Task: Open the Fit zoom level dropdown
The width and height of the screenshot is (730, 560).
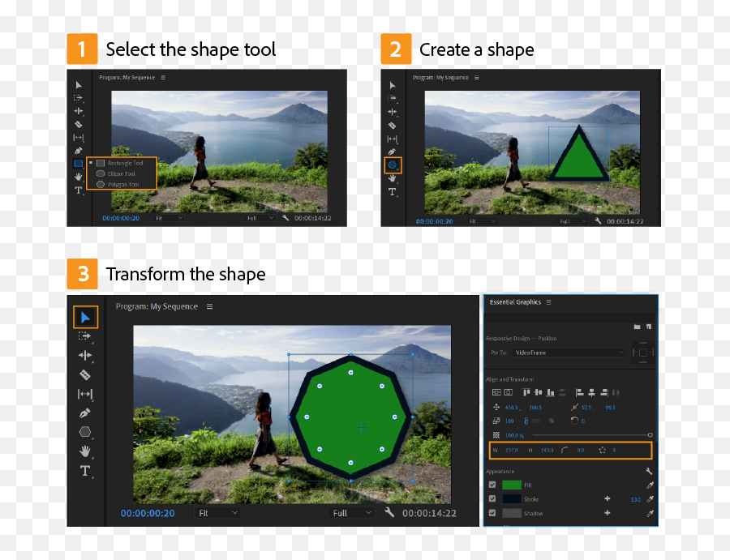Action: 218,512
